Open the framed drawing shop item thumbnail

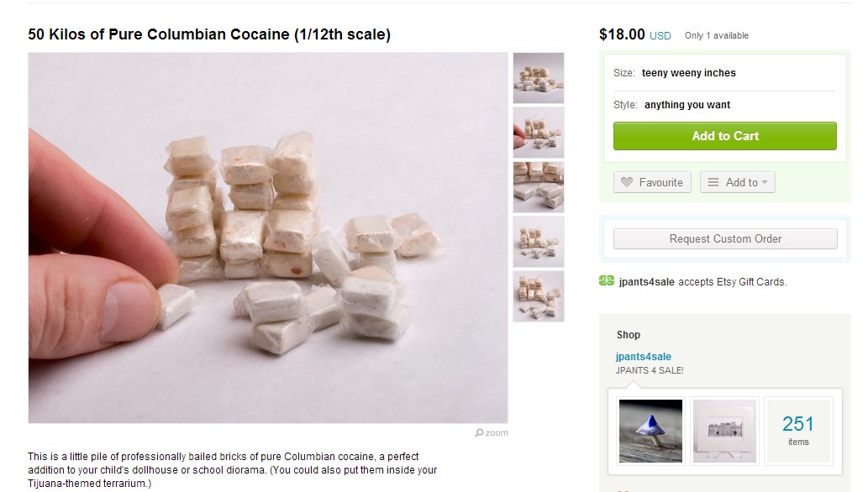pyautogui.click(x=724, y=431)
